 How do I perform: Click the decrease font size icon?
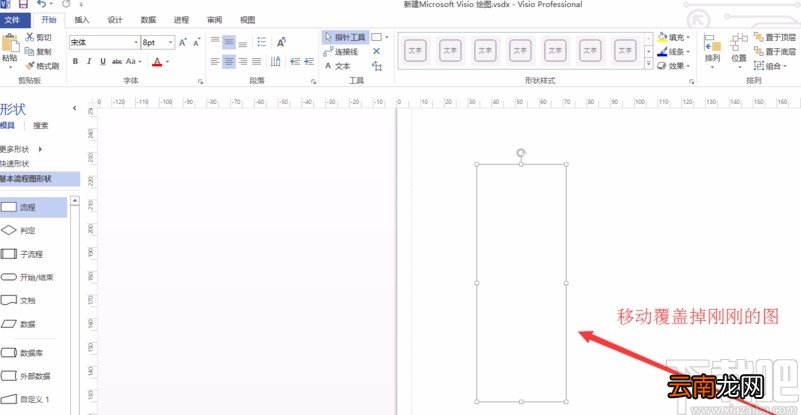197,42
